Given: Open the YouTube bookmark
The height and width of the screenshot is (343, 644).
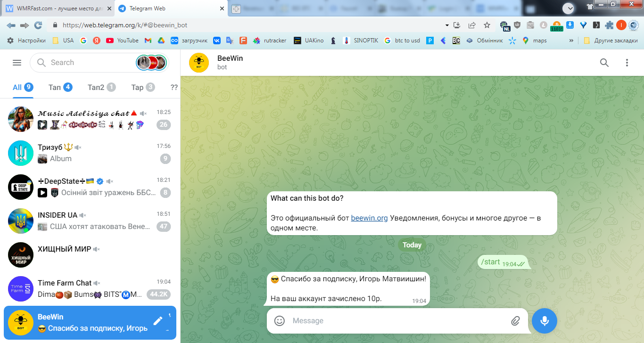Looking at the screenshot, I should [x=122, y=41].
